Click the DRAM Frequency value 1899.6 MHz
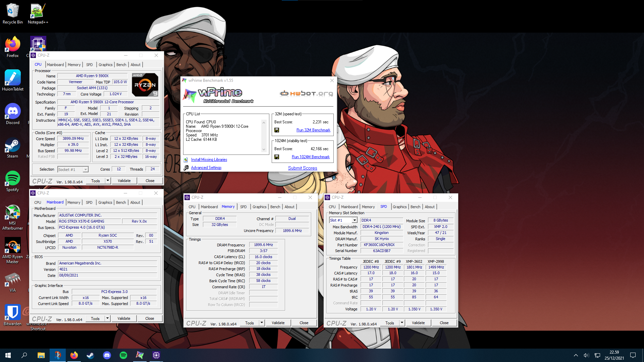 [263, 245]
